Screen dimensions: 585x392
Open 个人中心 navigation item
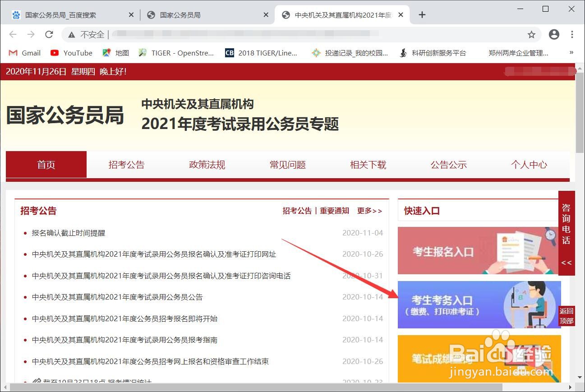[529, 165]
